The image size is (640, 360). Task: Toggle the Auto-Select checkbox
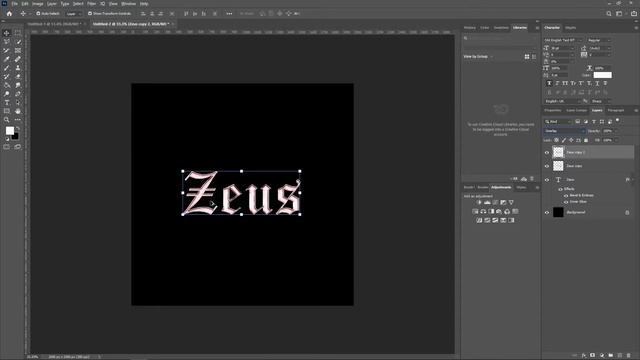[x=38, y=13]
